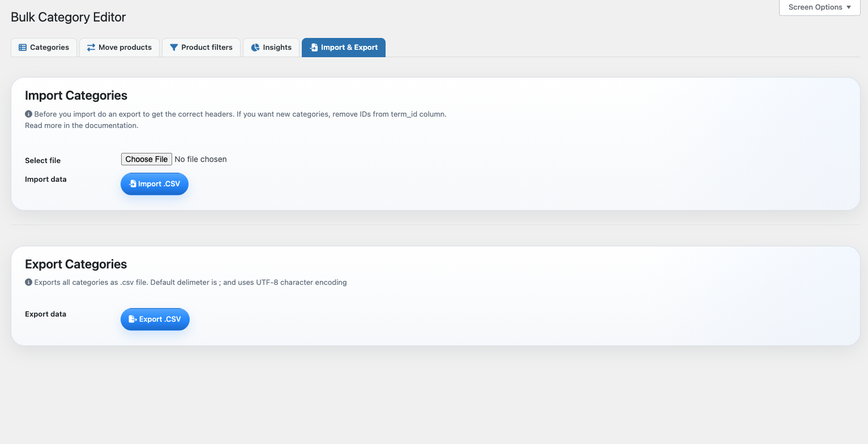Click the pie chart icon on Insights
Viewport: 868px width, 444px height.
coord(255,48)
